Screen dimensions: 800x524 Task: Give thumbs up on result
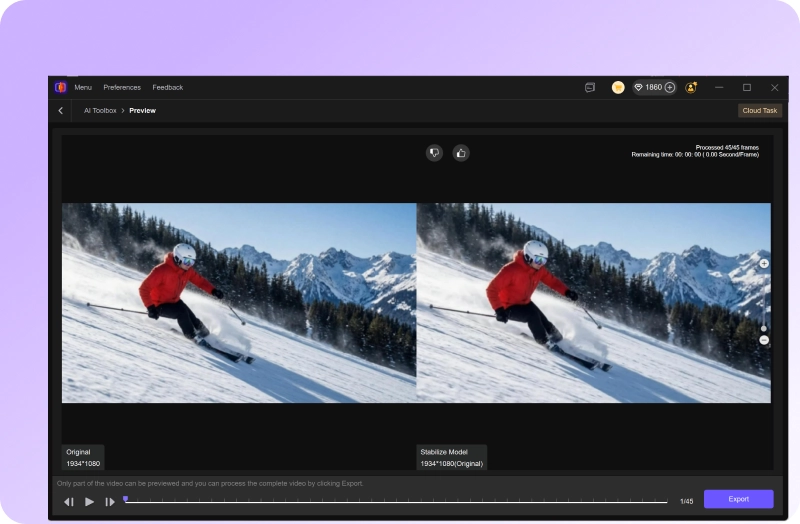click(x=461, y=153)
